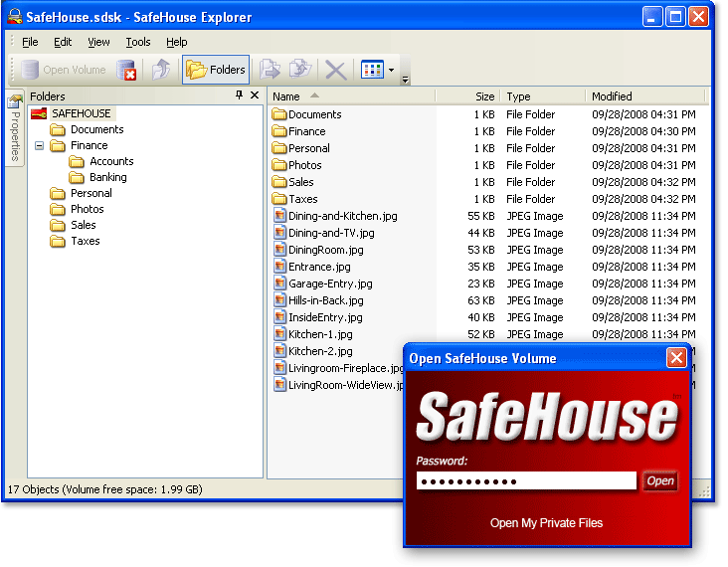The width and height of the screenshot is (728, 567).
Task: Click Documents folder icon in file list
Action: pyautogui.click(x=279, y=113)
